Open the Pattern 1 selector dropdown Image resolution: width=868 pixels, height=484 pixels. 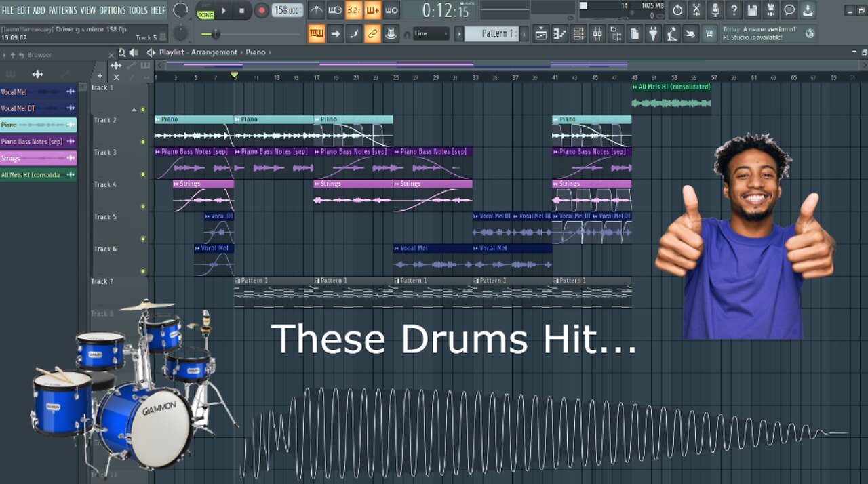tap(492, 33)
